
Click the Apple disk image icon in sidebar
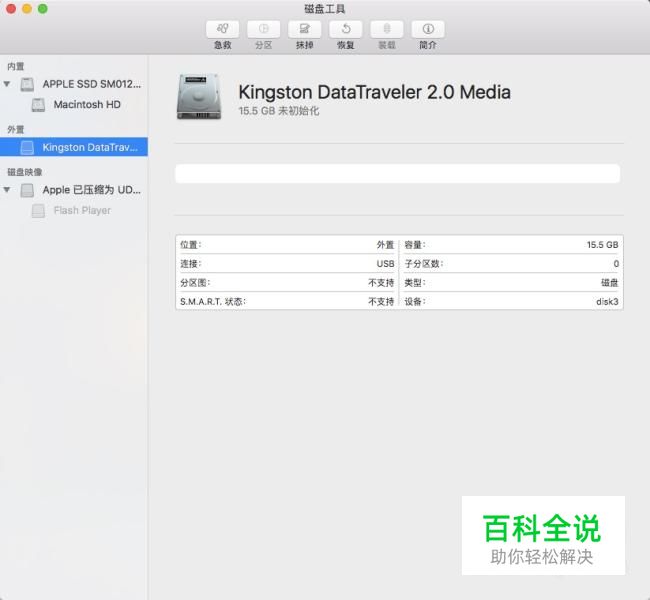click(27, 190)
